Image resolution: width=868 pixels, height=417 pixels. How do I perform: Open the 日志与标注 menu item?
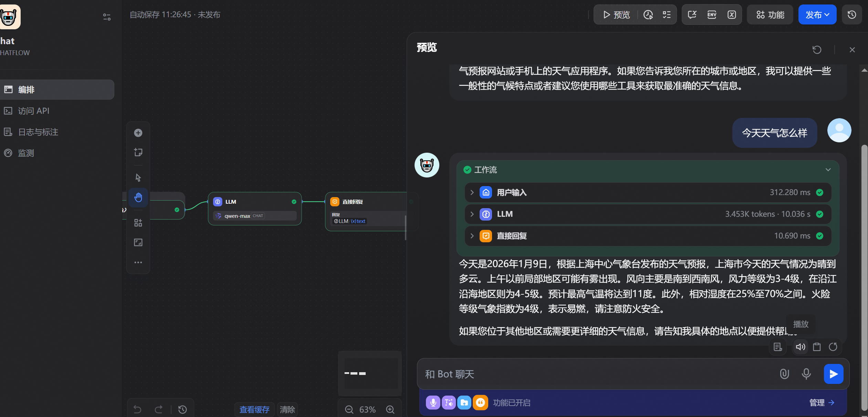[38, 132]
